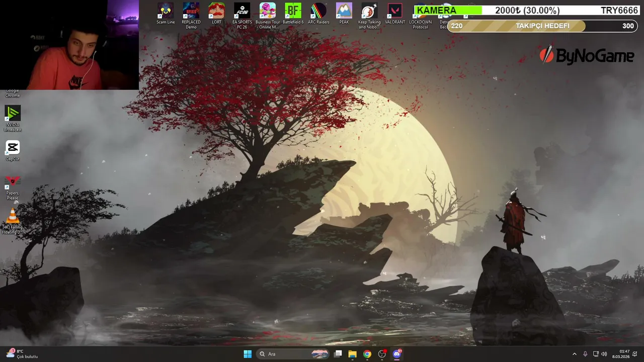
Task: Open the weather widget showing 8°C
Action: pos(22,354)
